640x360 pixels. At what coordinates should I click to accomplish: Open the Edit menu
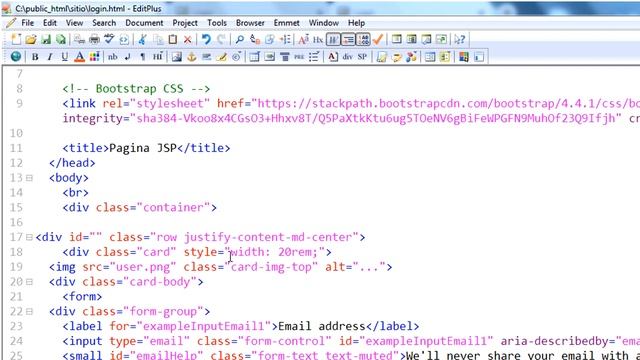pos(50,23)
